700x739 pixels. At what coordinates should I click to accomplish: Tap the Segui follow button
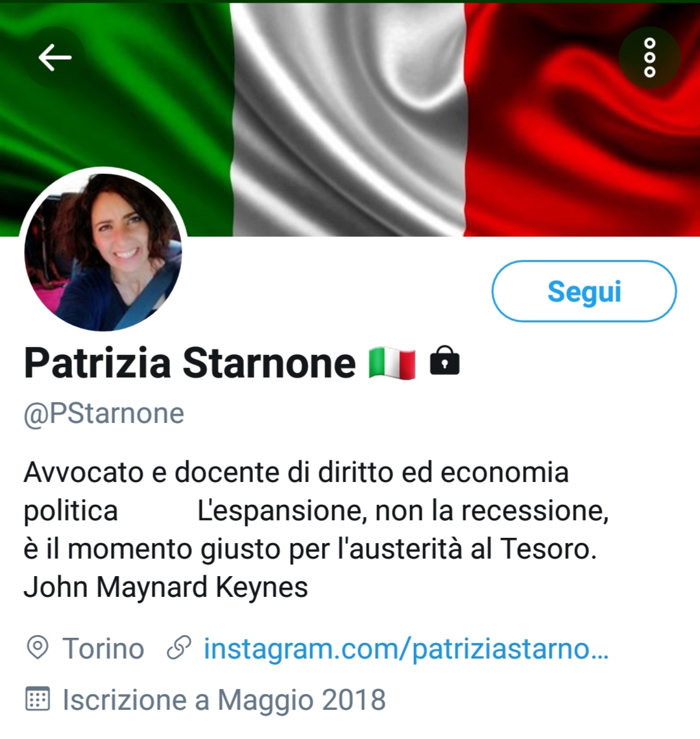[x=584, y=291]
